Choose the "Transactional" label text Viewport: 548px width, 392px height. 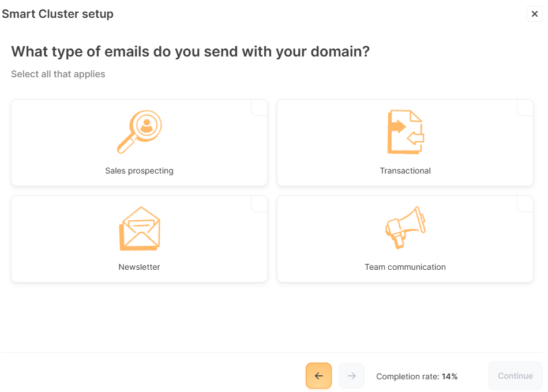pyautogui.click(x=405, y=171)
